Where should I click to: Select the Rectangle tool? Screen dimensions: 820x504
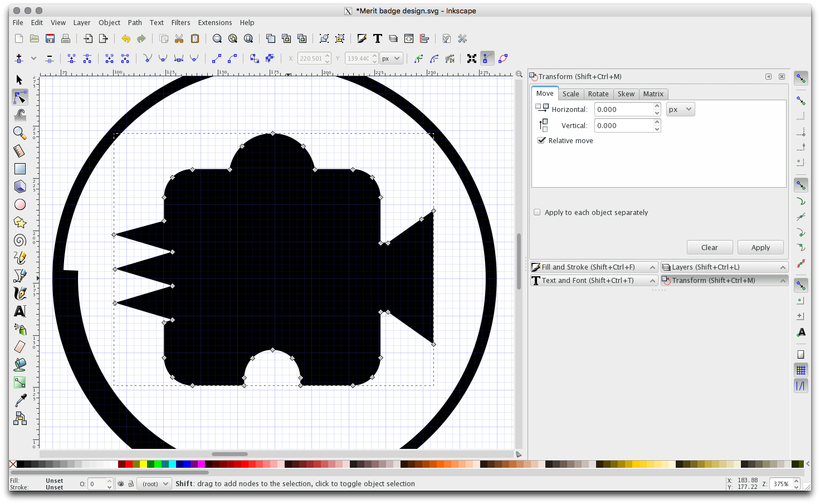coord(19,169)
